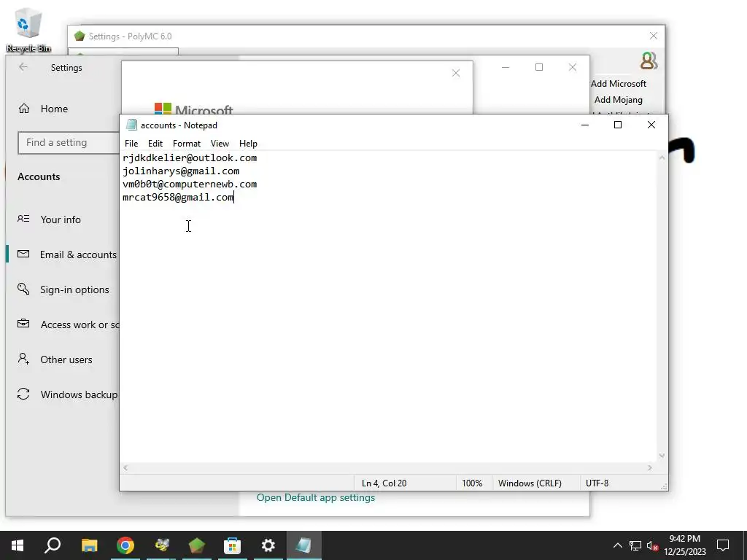Click the jolinharys@gmail.com line
The image size is (747, 560).
click(181, 171)
